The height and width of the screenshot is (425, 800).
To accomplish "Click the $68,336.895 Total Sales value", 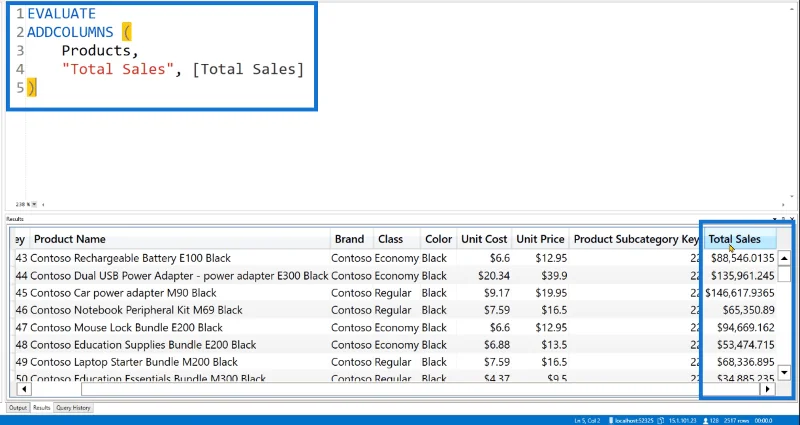I will (x=745, y=362).
